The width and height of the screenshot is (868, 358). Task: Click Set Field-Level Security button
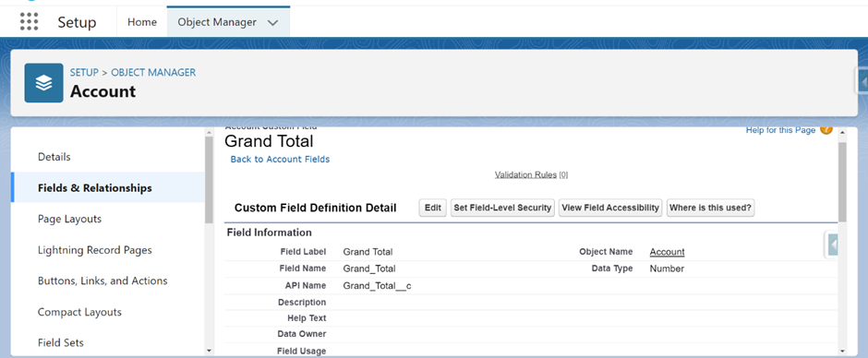pos(502,208)
